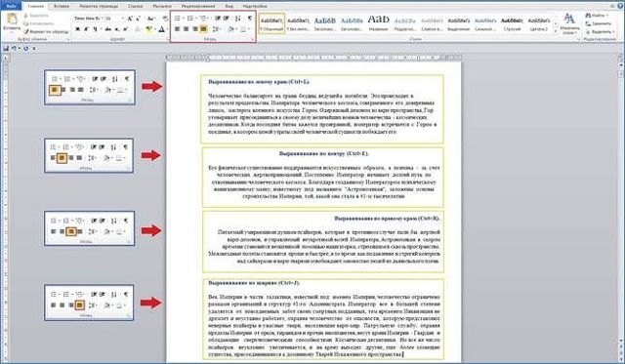Viewport: 625px width, 364px height.
Task: Switch to the Вид (View) tab
Action: pyautogui.click(x=229, y=7)
